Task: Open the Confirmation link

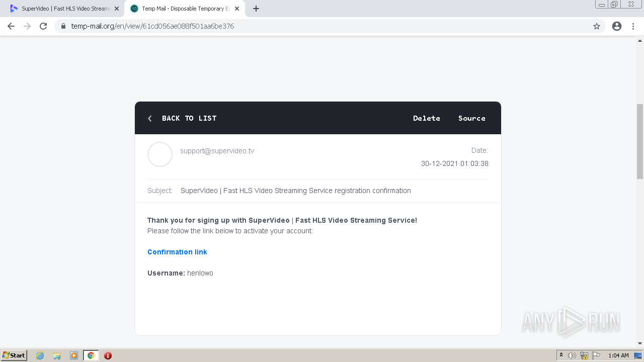Action: point(177,252)
